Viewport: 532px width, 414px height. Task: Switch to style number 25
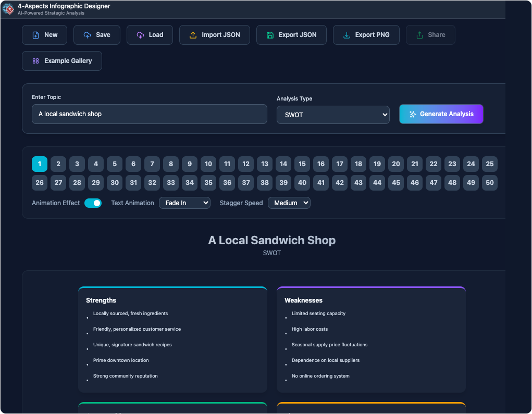(x=489, y=164)
